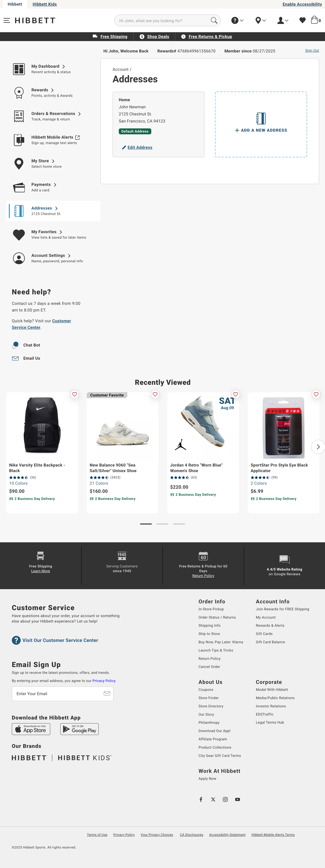Click the Facebook icon in footer
The width and height of the screenshot is (325, 868).
[201, 799]
